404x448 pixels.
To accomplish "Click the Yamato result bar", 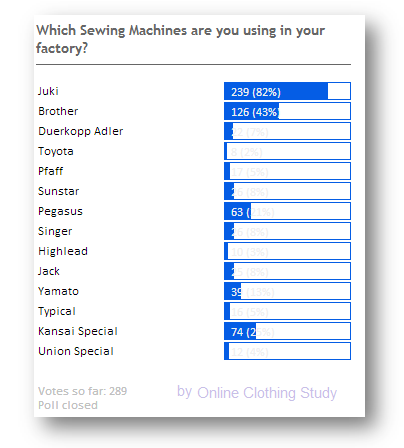I will (287, 291).
